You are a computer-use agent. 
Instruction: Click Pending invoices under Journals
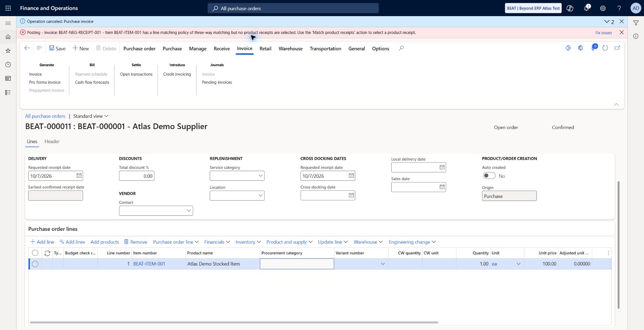click(x=217, y=82)
